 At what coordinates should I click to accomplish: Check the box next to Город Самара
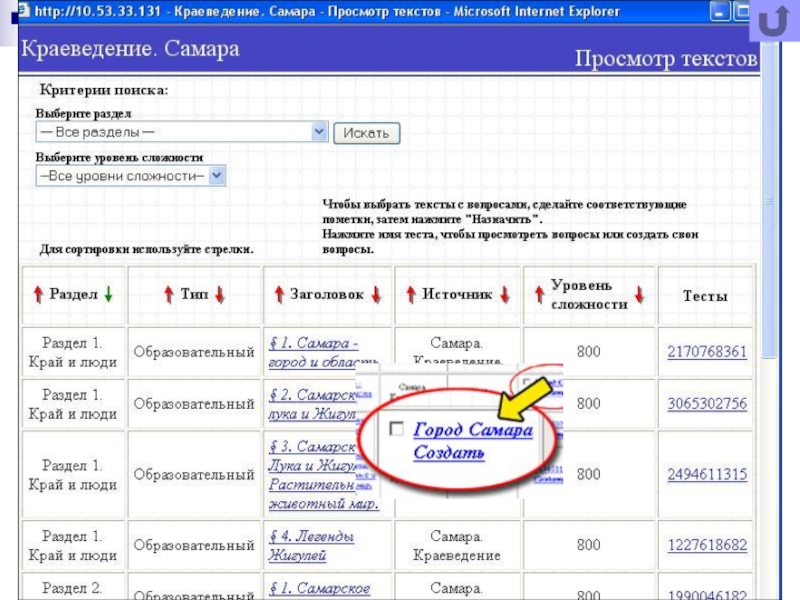click(396, 429)
